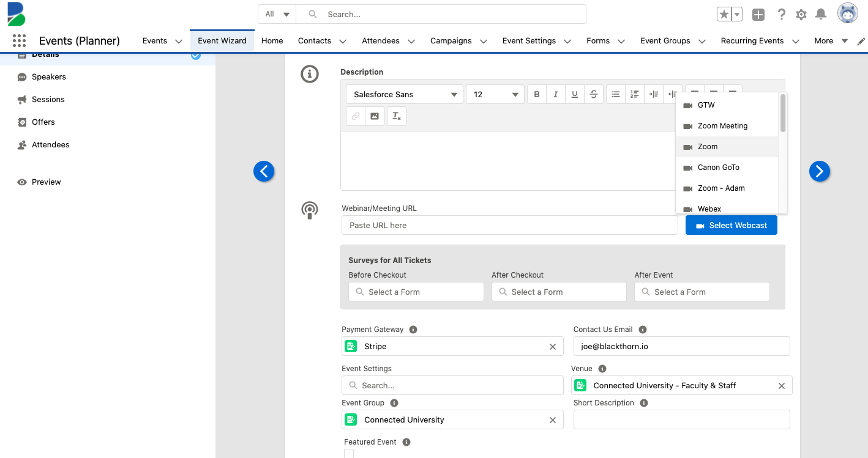Open the Event Groups tab
The width and height of the screenshot is (868, 458).
[665, 41]
